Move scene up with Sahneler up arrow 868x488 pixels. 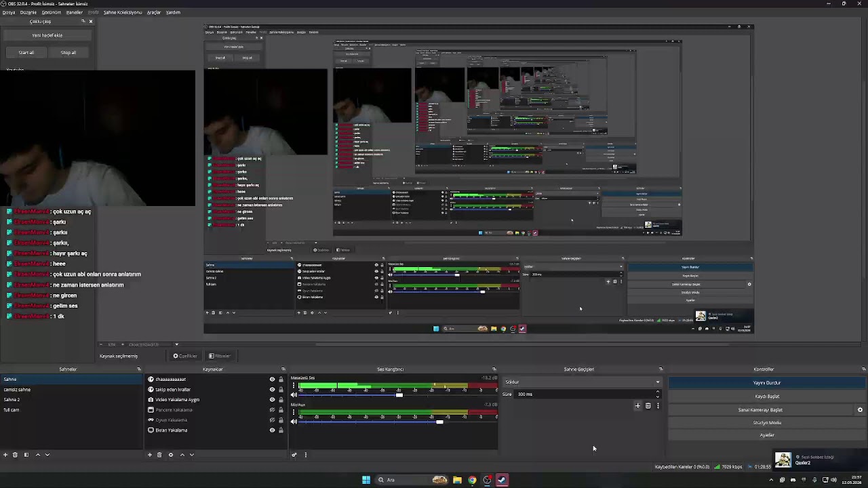(38, 455)
